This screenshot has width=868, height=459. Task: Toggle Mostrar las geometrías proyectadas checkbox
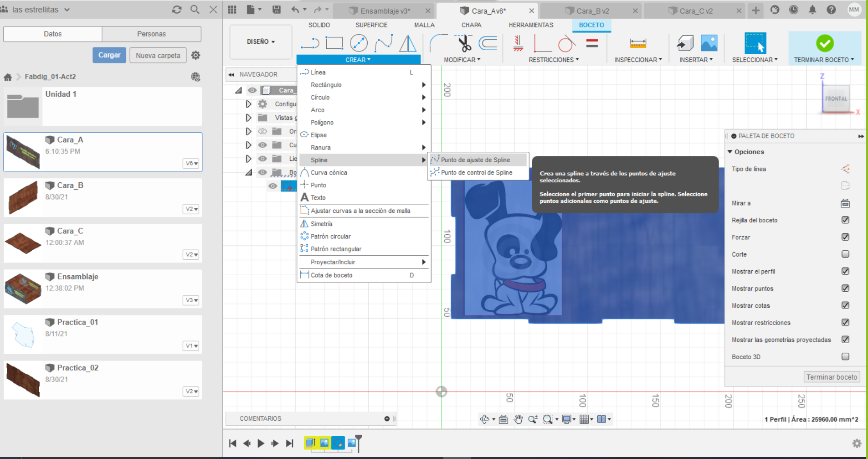tap(845, 340)
